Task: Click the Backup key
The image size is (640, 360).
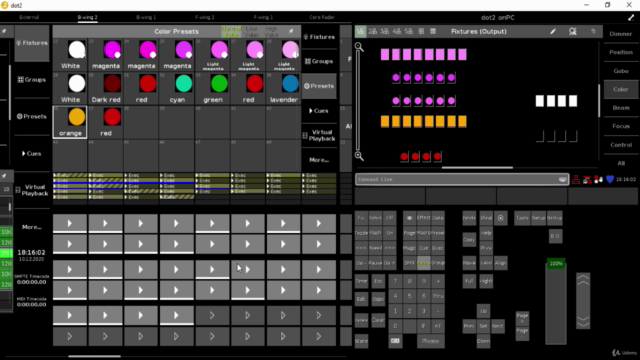Action: pyautogui.click(x=554, y=218)
